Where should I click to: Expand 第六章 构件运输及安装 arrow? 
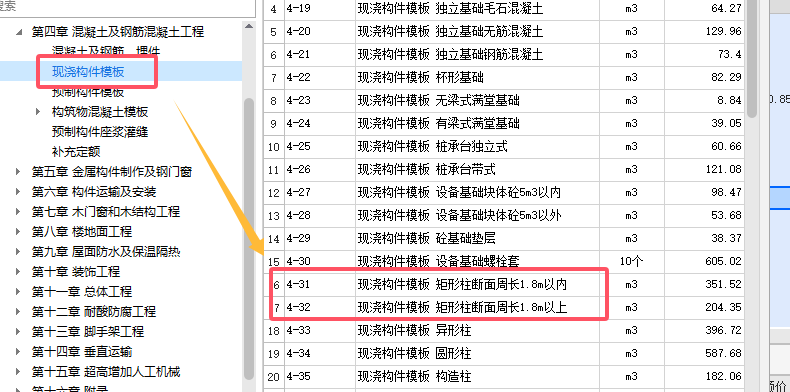click(x=19, y=192)
